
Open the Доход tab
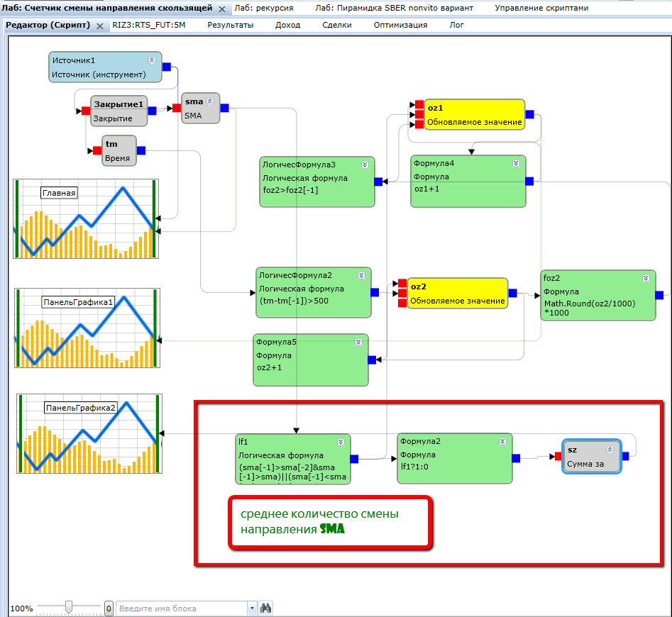287,26
